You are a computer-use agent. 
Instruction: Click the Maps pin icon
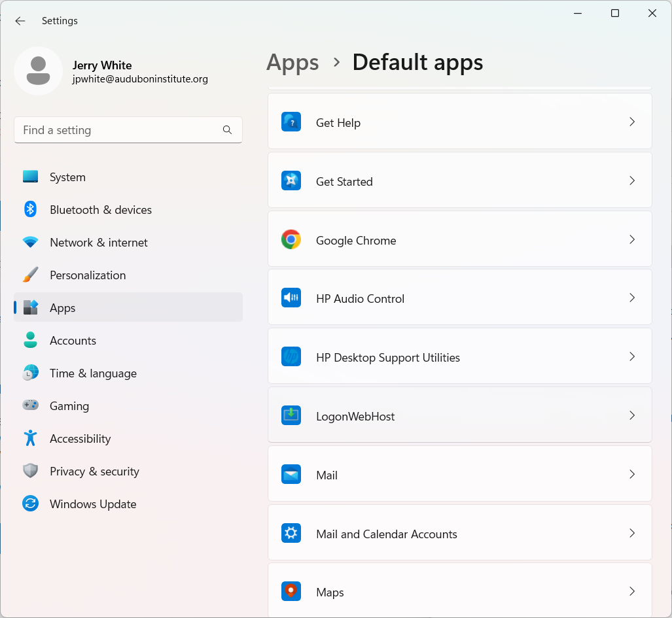click(x=291, y=591)
